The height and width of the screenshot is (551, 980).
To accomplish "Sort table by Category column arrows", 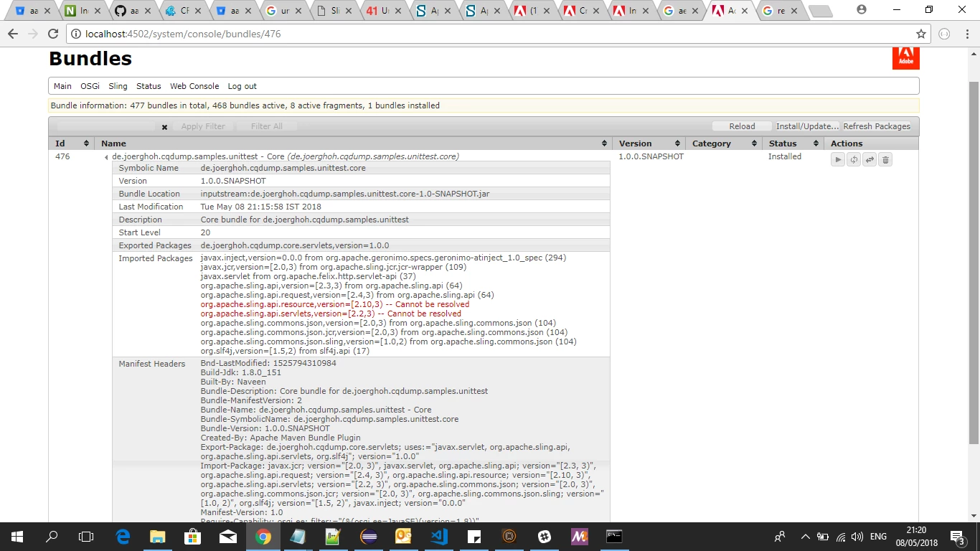I will tap(753, 143).
